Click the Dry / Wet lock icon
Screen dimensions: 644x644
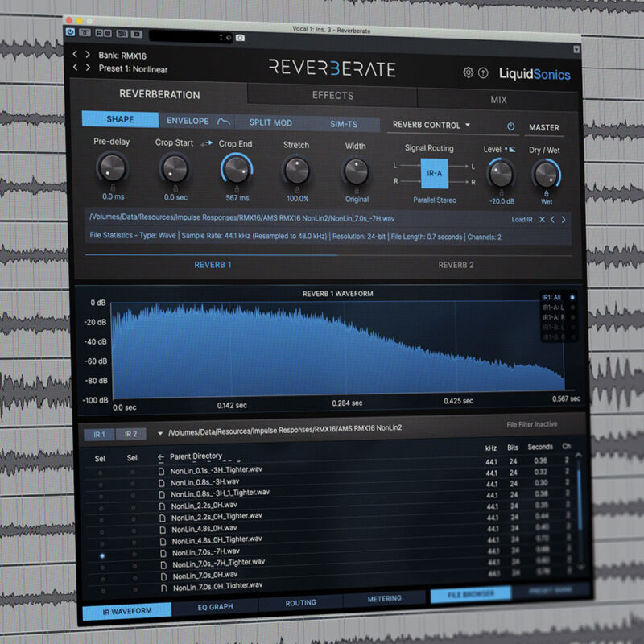coord(547,193)
